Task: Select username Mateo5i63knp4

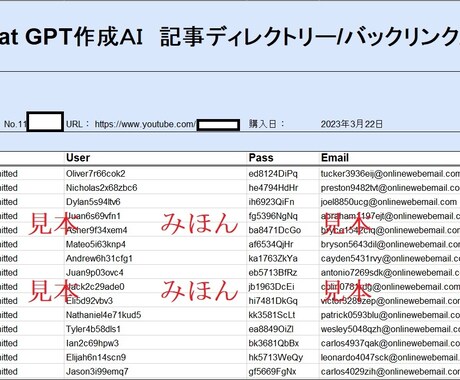Action: tap(96, 244)
